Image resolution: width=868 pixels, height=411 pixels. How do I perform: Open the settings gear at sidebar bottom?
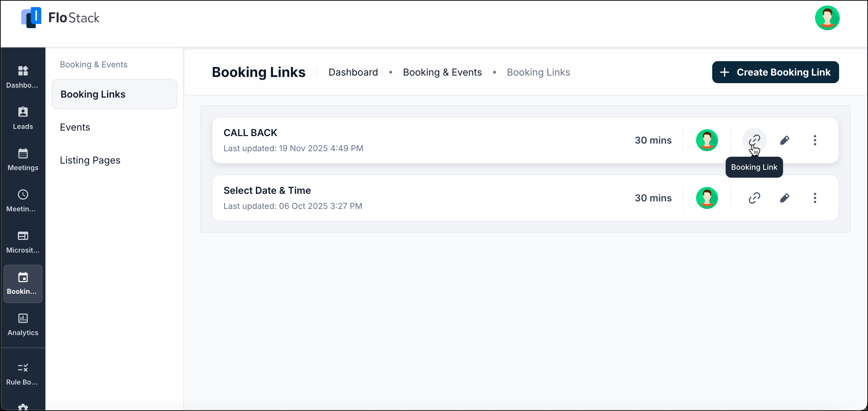point(22,407)
